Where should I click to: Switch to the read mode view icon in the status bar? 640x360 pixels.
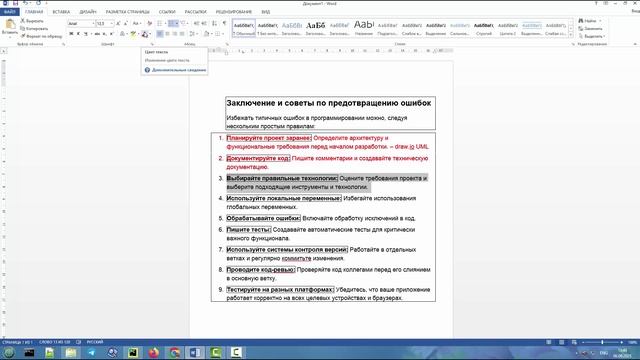tap(549, 342)
